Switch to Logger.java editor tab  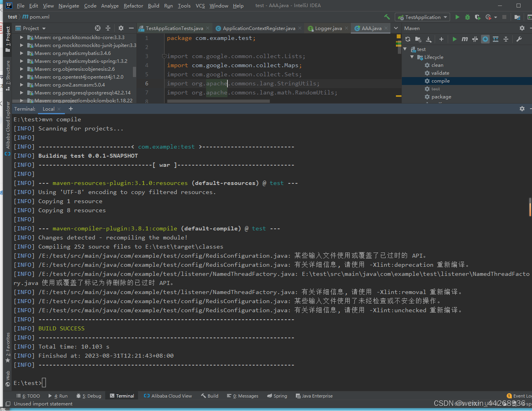(328, 28)
